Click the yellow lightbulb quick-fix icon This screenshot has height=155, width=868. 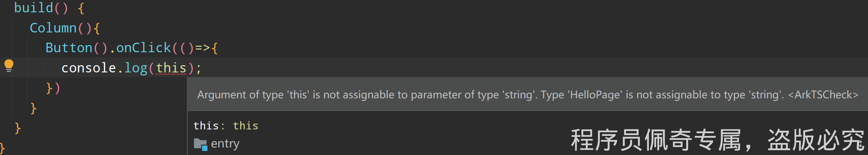coord(9,66)
